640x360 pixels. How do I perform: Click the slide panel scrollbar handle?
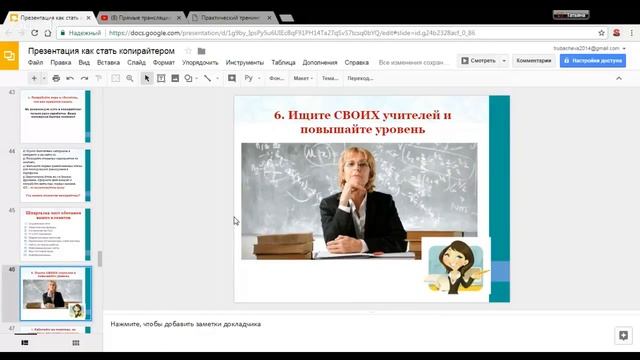(100, 259)
